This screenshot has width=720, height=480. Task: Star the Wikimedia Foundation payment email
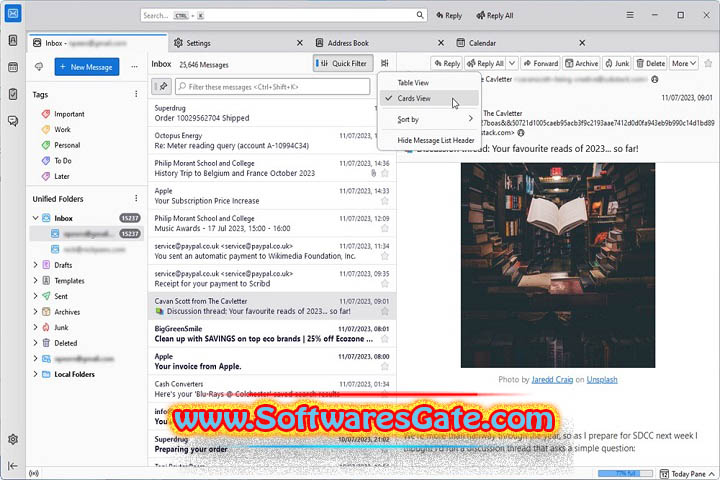coord(385,256)
